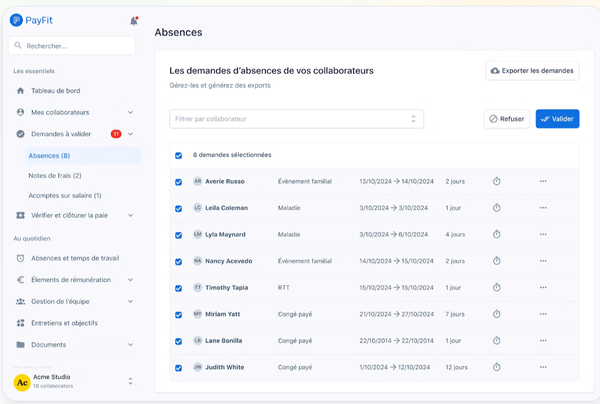Click the Tableau de bord home icon
The image size is (600, 404).
click(x=21, y=91)
